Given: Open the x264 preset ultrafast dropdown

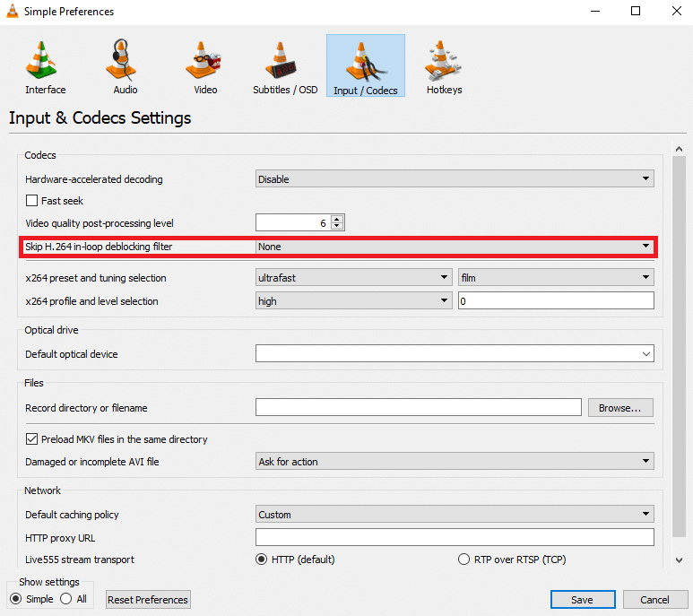Looking at the screenshot, I should click(x=353, y=277).
